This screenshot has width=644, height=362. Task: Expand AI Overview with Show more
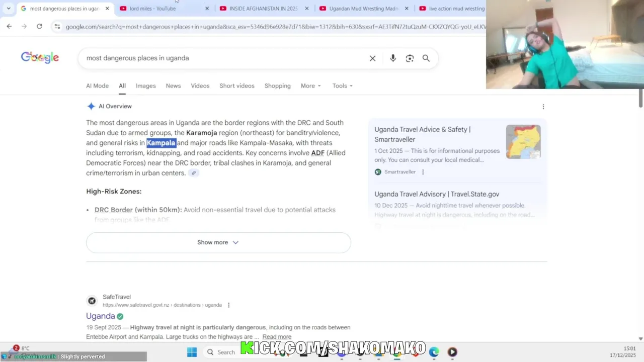218,242
